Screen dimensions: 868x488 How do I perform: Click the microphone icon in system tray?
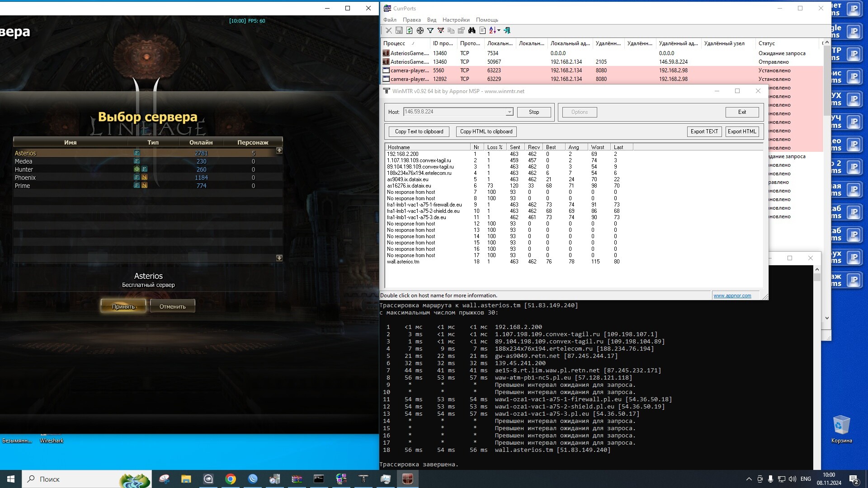tap(770, 479)
